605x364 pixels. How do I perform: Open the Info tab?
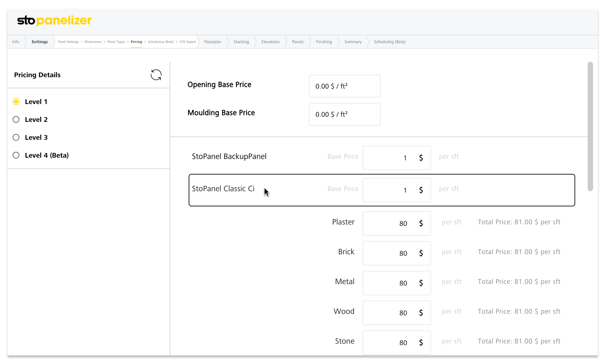tap(16, 42)
